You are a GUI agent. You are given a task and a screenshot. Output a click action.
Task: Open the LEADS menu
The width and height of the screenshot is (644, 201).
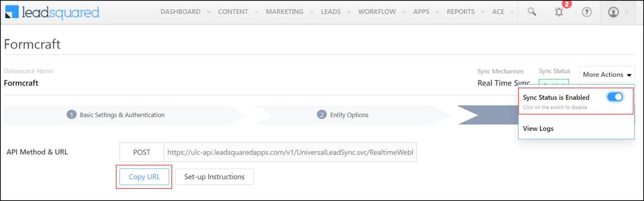click(x=331, y=12)
